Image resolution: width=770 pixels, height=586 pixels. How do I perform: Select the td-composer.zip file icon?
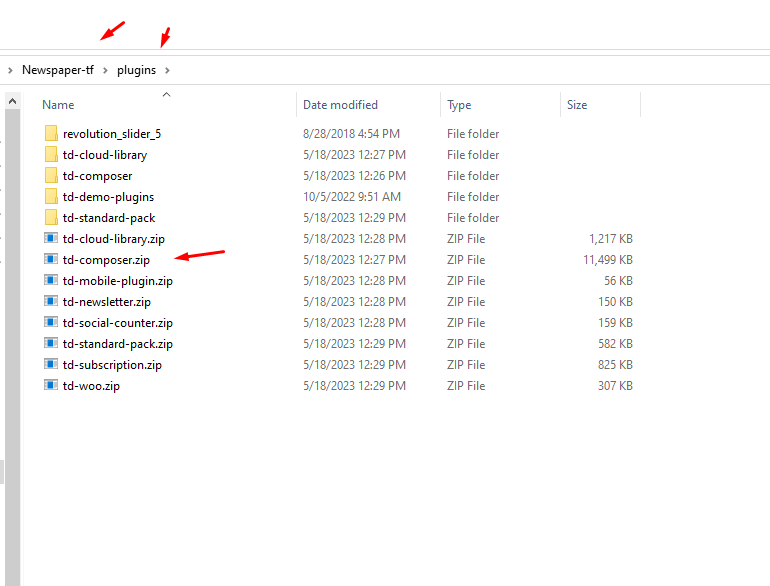(52, 260)
